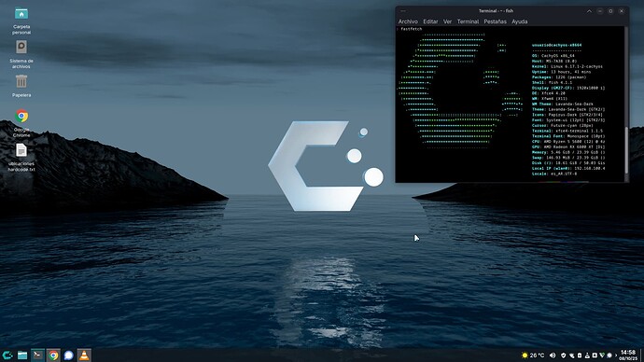Select the Google Chrome desktop shortcut

pos(21,123)
